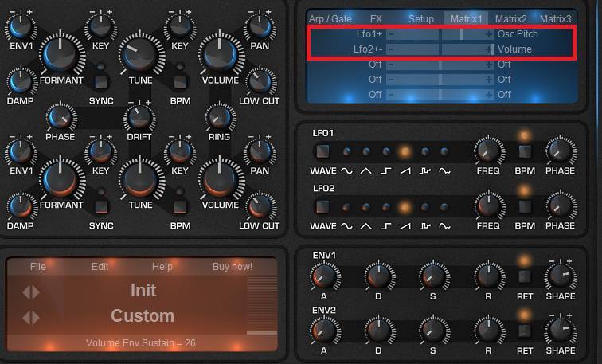Click the DRIFT knob

coord(139,119)
